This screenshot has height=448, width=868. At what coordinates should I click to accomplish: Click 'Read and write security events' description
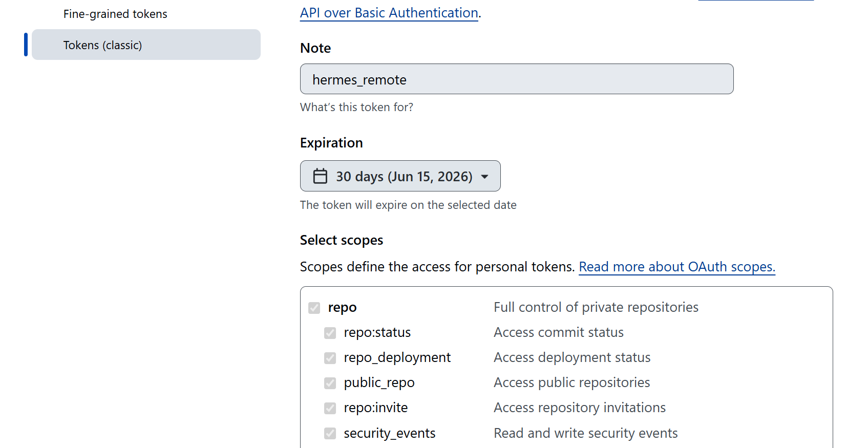(586, 433)
